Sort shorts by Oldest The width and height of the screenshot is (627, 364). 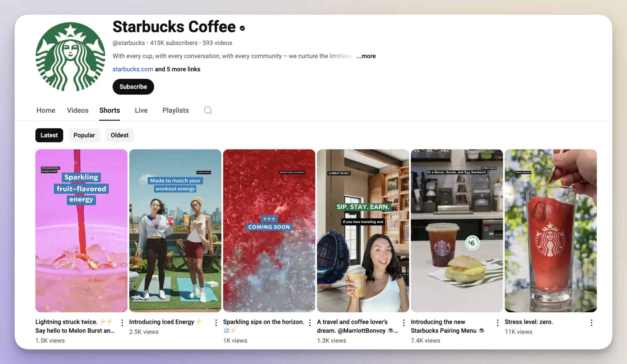(119, 135)
